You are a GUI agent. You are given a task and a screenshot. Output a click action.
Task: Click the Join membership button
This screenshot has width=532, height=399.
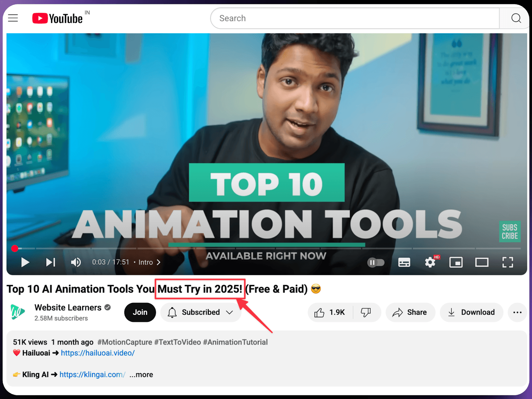[x=140, y=312]
